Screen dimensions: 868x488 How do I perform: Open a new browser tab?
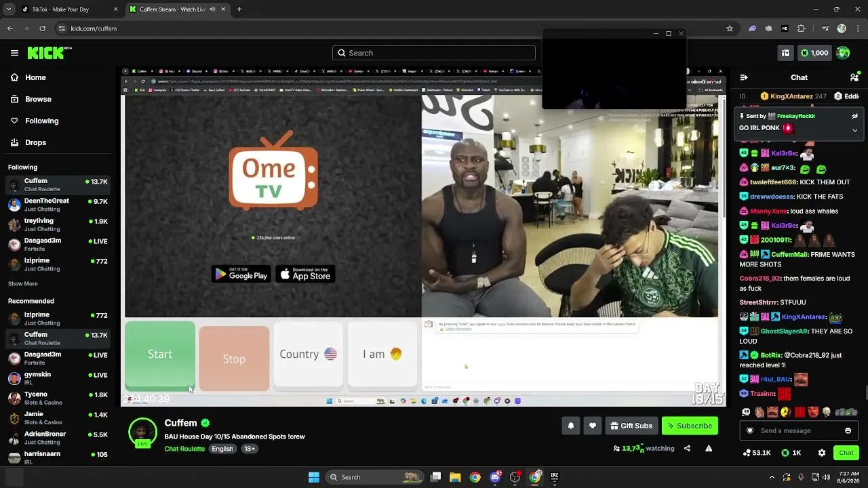239,9
